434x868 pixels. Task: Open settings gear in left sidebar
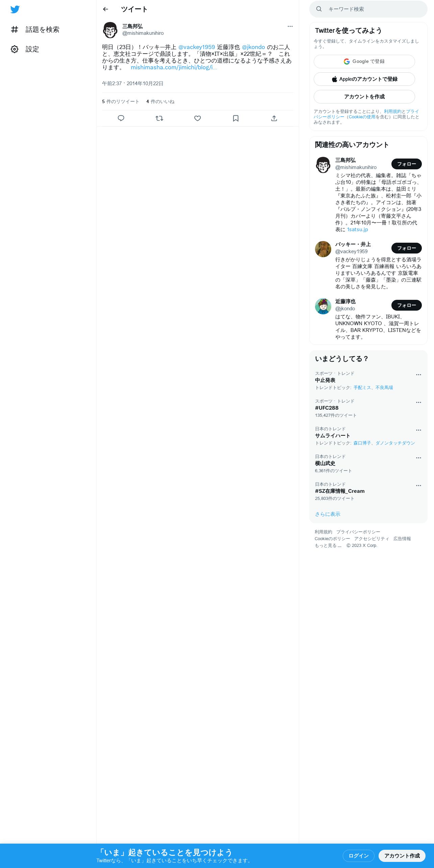(x=15, y=49)
